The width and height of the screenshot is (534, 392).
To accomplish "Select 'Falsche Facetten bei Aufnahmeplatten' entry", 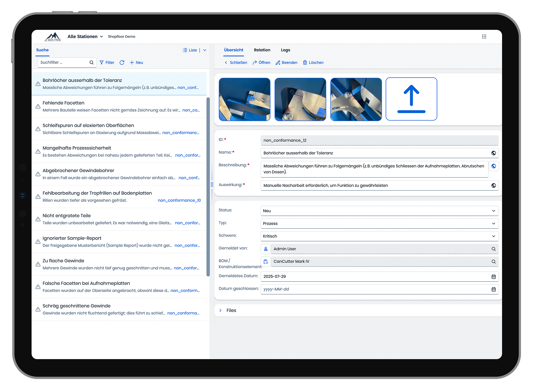I will pyautogui.click(x=119, y=287).
